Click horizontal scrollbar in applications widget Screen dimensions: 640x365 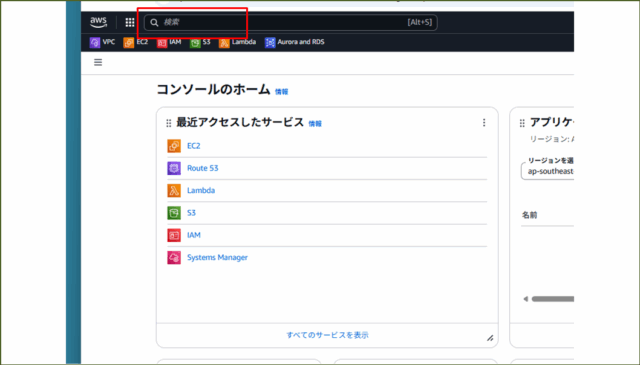[553, 299]
